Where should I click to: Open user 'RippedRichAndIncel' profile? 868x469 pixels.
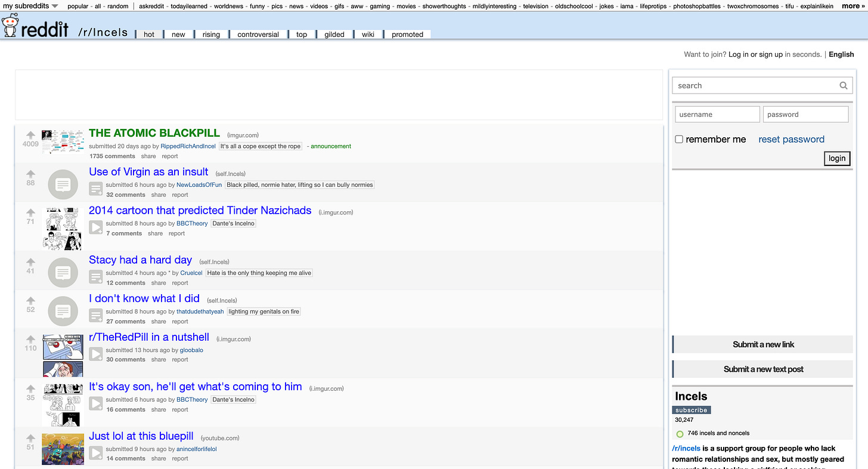click(188, 146)
